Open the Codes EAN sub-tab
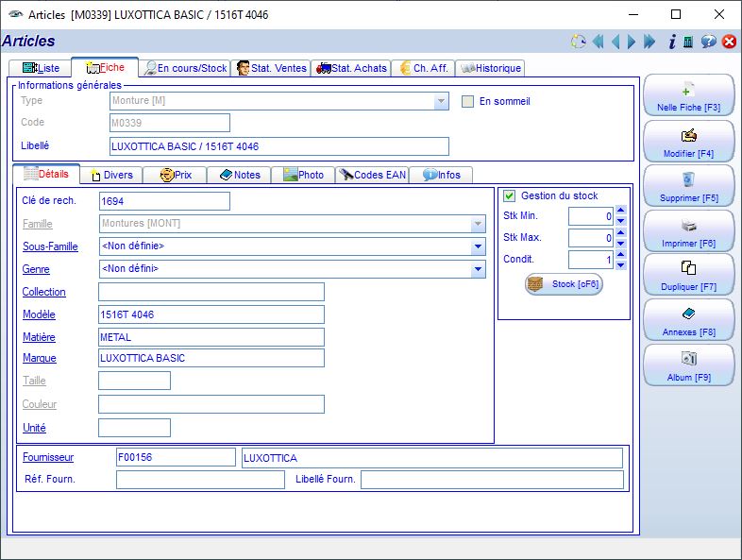The height and width of the screenshot is (560, 742). tap(373, 175)
